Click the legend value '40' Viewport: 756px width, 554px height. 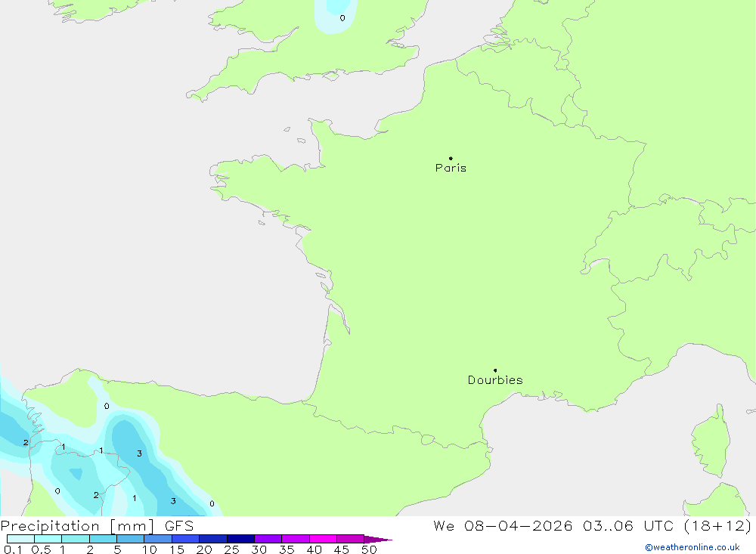tap(314, 549)
